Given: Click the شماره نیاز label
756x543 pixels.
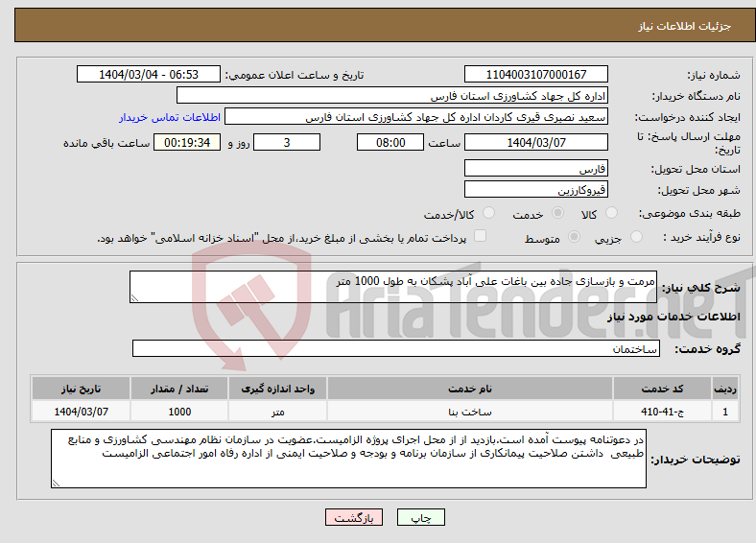Looking at the screenshot, I should [714, 75].
